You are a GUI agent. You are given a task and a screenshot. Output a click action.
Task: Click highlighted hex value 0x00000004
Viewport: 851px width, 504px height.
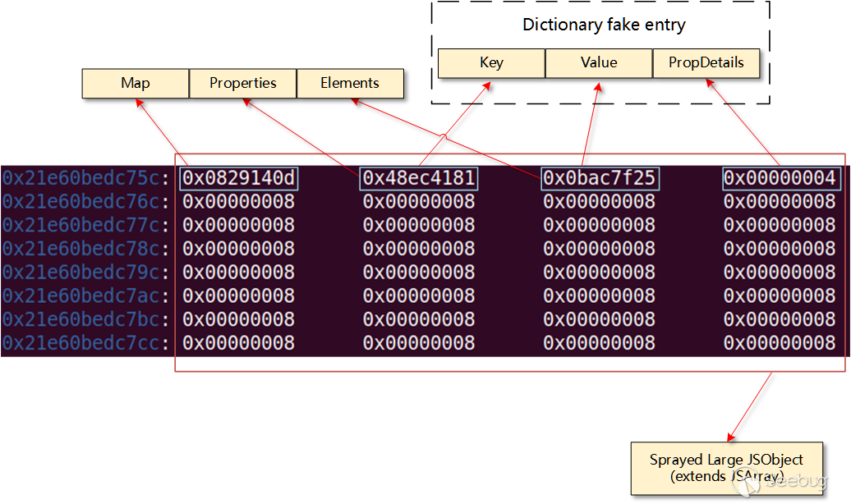[781, 178]
